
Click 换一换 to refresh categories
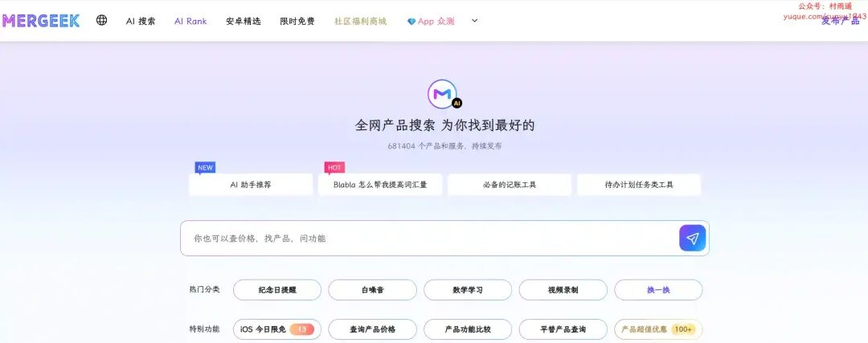(658, 290)
